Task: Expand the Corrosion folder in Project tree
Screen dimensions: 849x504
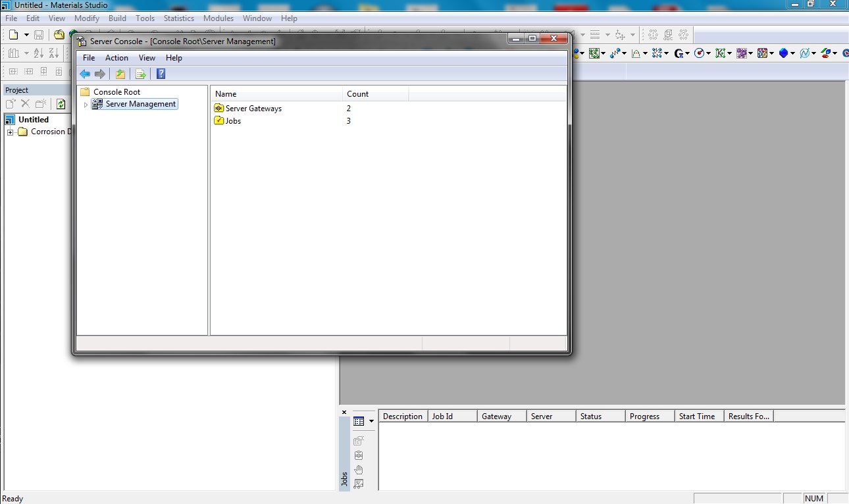Action: click(x=10, y=132)
